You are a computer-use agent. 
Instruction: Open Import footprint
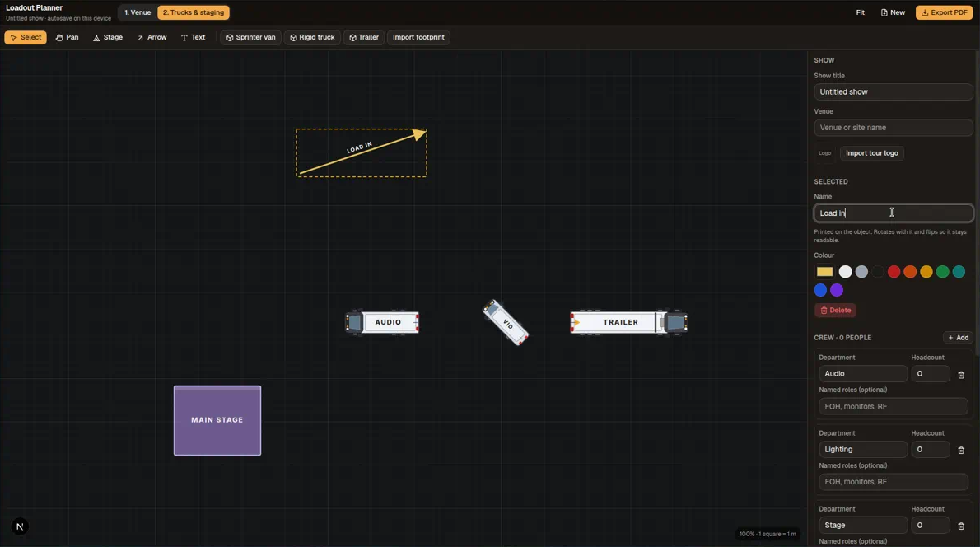coord(418,38)
